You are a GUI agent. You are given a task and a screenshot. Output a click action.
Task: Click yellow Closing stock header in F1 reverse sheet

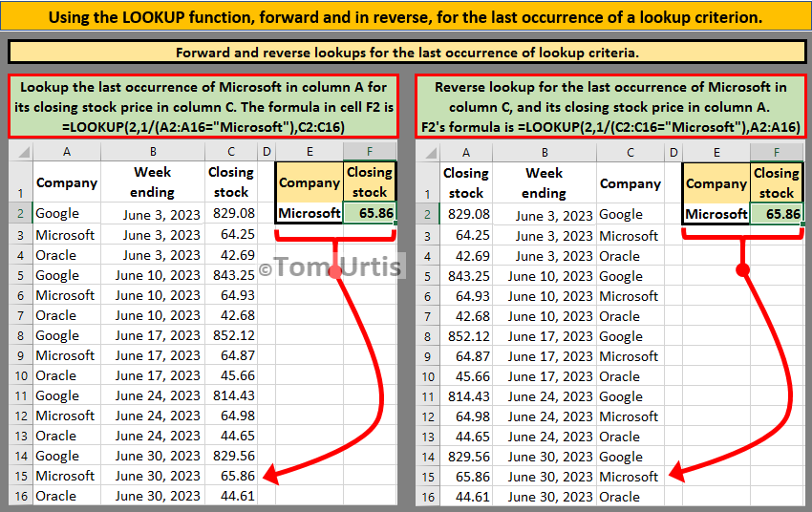[777, 183]
